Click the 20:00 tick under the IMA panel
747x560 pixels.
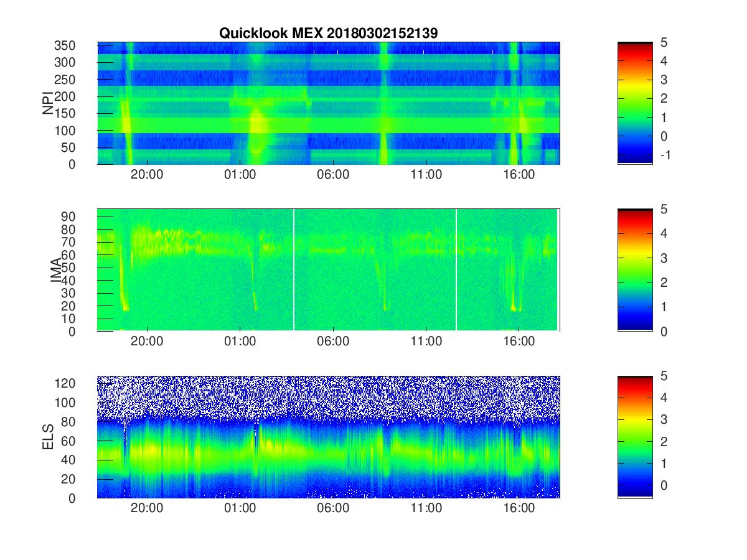tap(147, 342)
